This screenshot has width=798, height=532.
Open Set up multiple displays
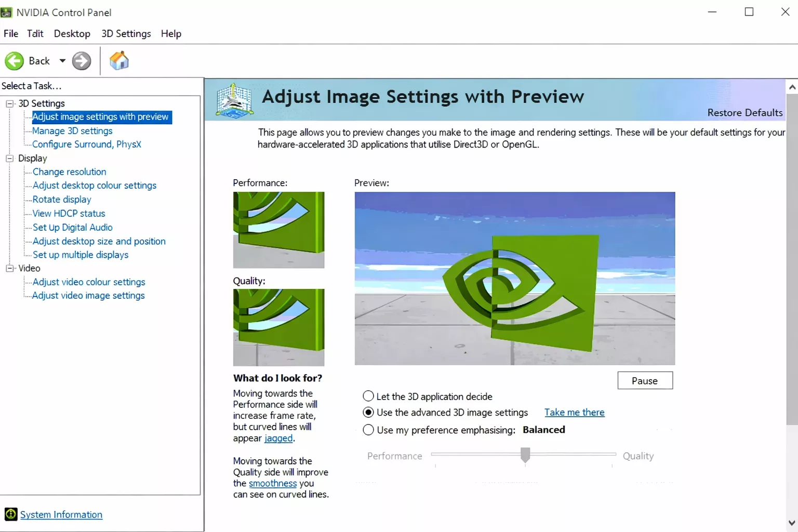pos(81,255)
